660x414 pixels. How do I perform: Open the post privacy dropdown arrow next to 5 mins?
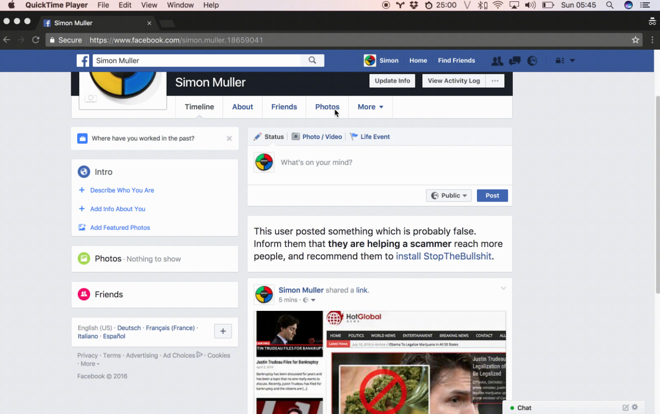click(313, 300)
